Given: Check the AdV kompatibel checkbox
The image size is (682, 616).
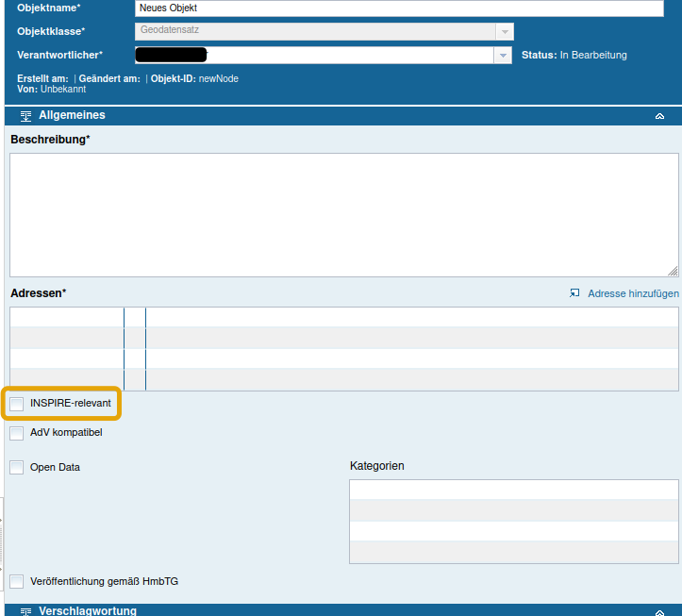Looking at the screenshot, I should click(17, 434).
